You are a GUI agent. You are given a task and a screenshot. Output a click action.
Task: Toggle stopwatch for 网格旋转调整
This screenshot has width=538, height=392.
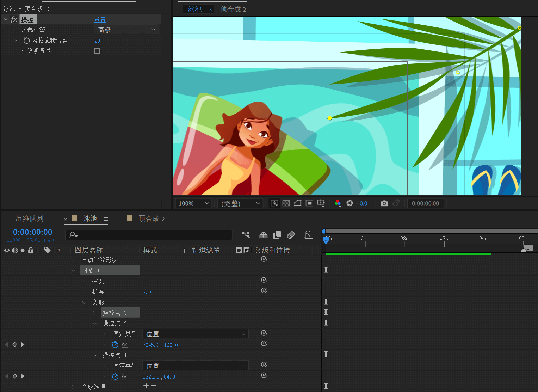tap(26, 41)
